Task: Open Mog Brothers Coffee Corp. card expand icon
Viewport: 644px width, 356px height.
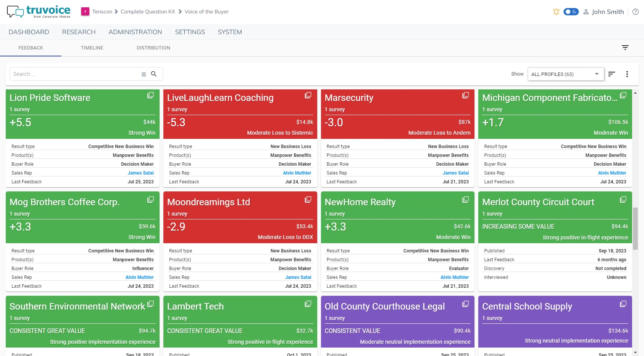Action: pyautogui.click(x=151, y=199)
